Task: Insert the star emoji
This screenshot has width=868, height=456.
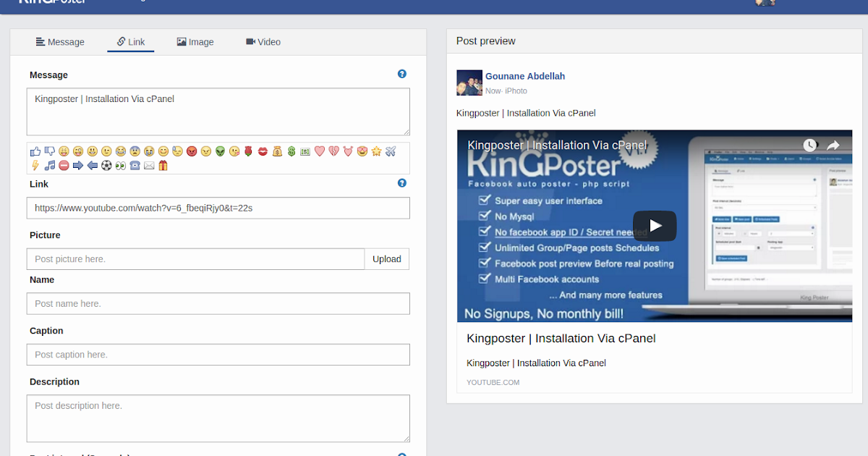Action: 376,151
